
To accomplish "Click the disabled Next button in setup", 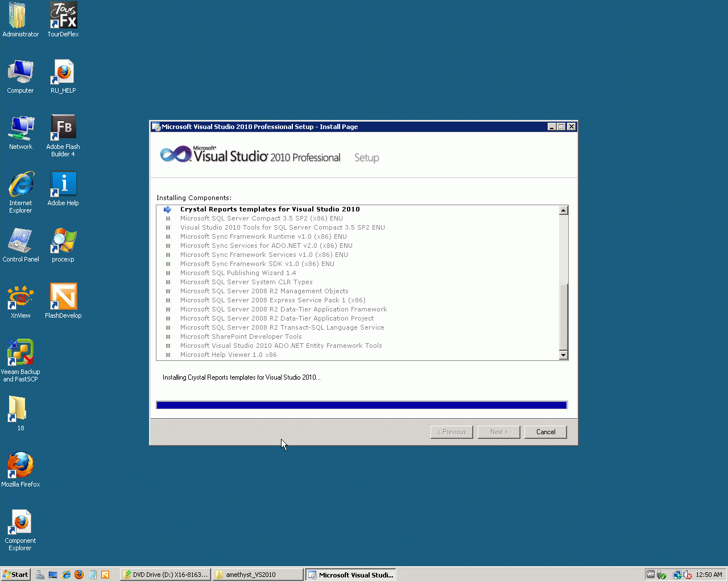I will [499, 432].
